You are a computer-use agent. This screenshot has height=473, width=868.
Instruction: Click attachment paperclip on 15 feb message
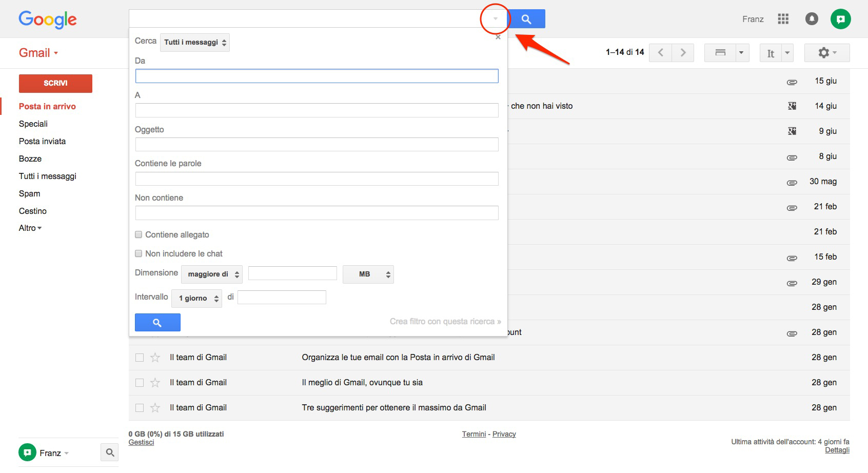click(792, 258)
